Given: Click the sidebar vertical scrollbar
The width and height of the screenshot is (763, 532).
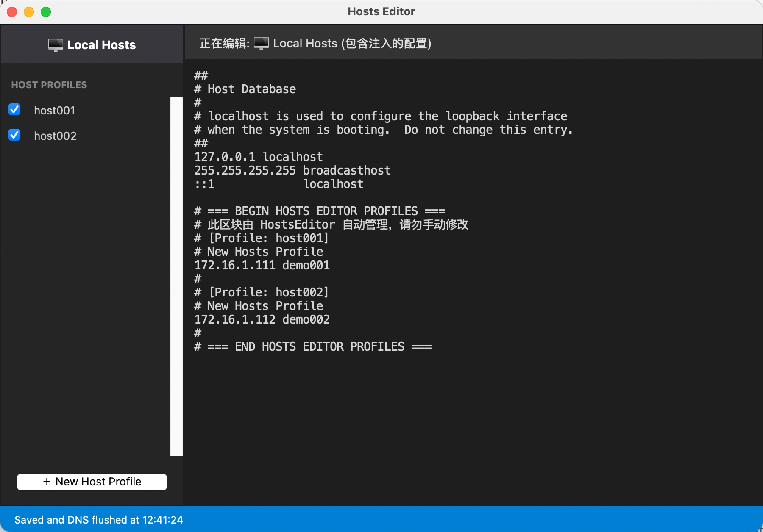Looking at the screenshot, I should tap(177, 276).
